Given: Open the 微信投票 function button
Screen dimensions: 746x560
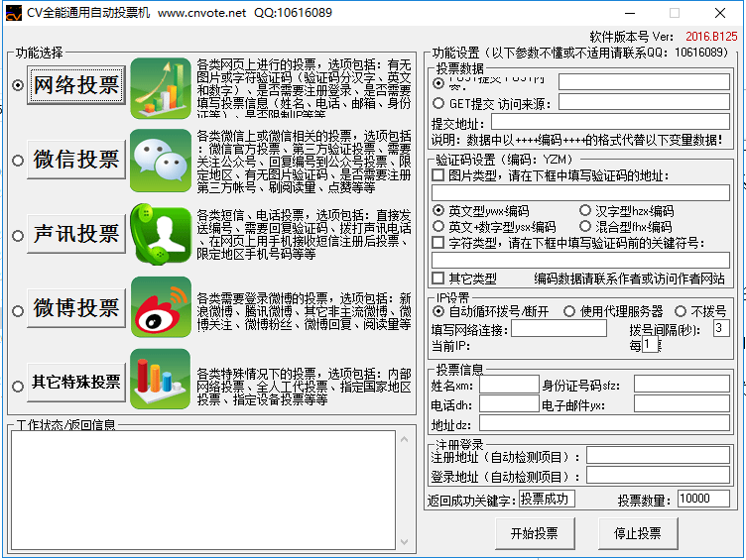Looking at the screenshot, I should point(76,160).
